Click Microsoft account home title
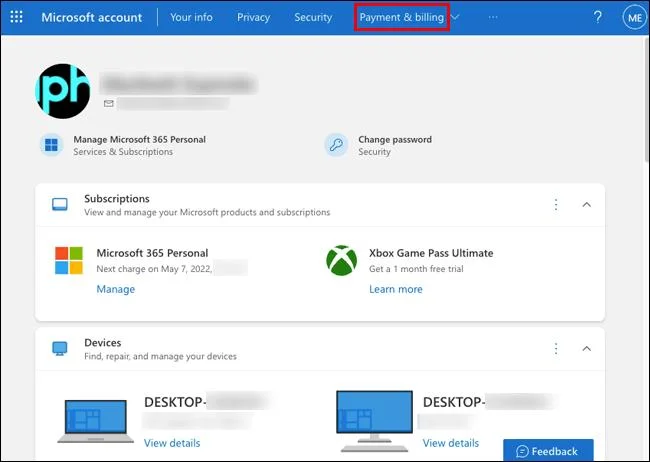Image resolution: width=650 pixels, height=462 pixels. pos(92,17)
